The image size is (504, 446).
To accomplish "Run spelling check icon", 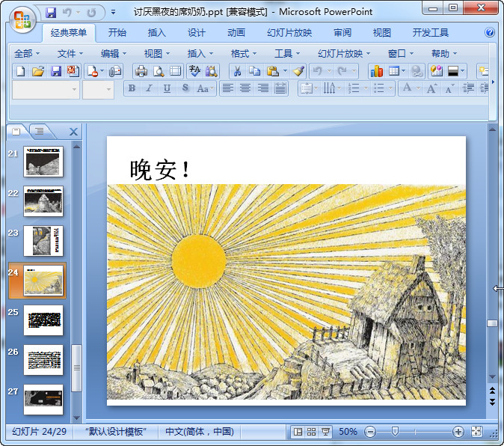I will (194, 71).
